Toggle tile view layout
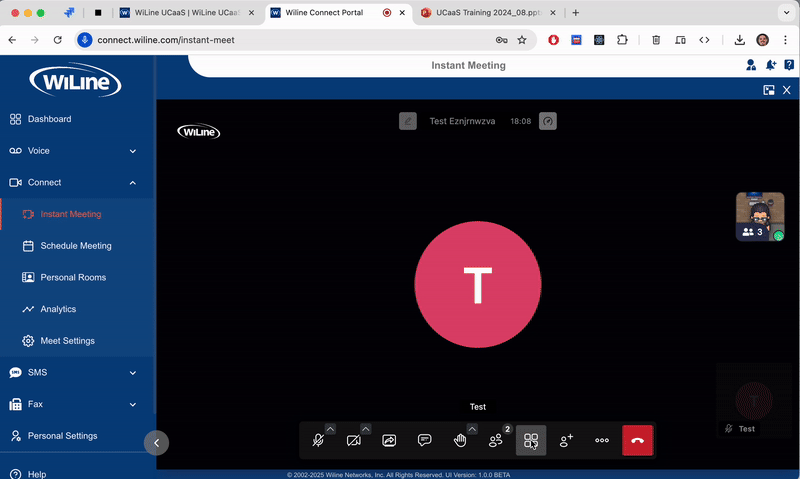This screenshot has width=800, height=479. pyautogui.click(x=531, y=440)
